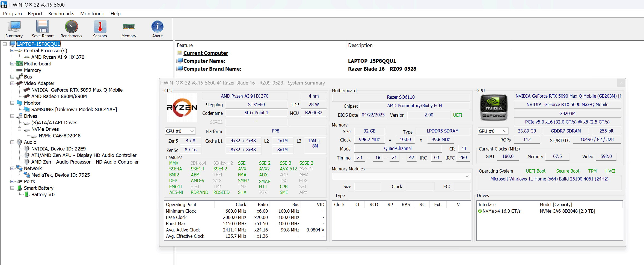Image resolution: width=644 pixels, height=265 pixels.
Task: Collapse the Central Processor(s) node
Action: (x=12, y=50)
